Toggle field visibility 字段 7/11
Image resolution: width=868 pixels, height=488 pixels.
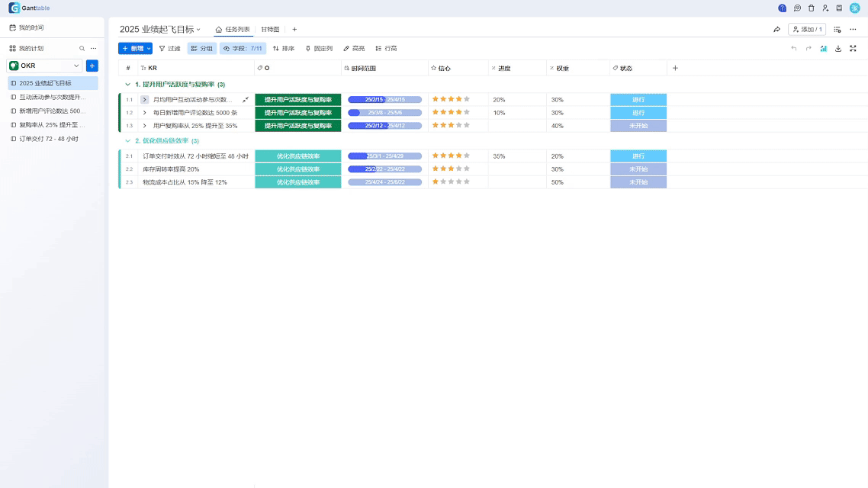pos(243,48)
